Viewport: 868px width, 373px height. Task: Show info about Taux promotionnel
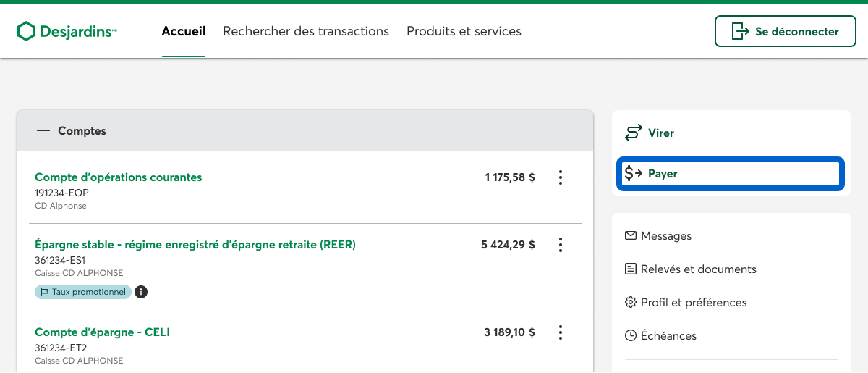141,292
